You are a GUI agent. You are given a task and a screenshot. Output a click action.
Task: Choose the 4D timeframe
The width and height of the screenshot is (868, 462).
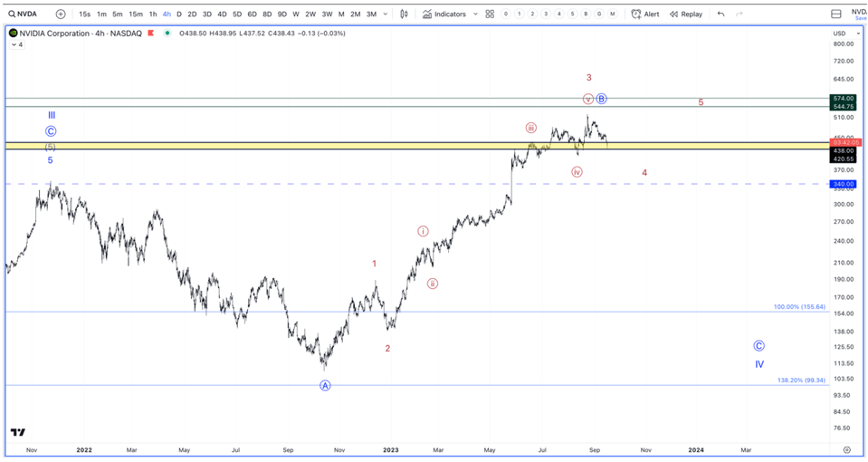(222, 14)
